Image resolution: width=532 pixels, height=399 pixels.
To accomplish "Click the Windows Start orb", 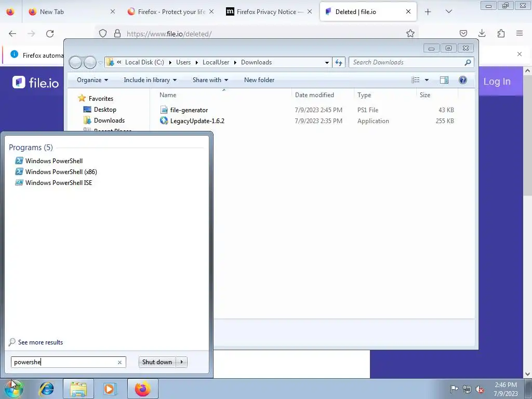I will (14, 389).
